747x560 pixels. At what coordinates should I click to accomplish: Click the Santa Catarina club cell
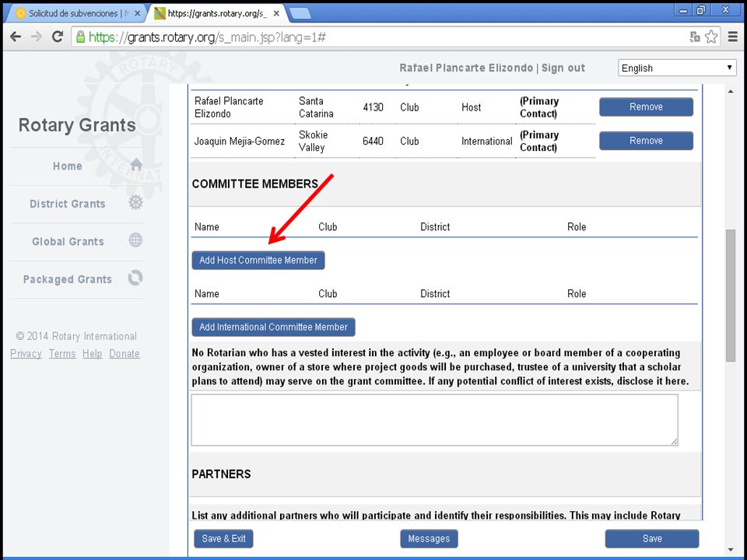(x=316, y=107)
